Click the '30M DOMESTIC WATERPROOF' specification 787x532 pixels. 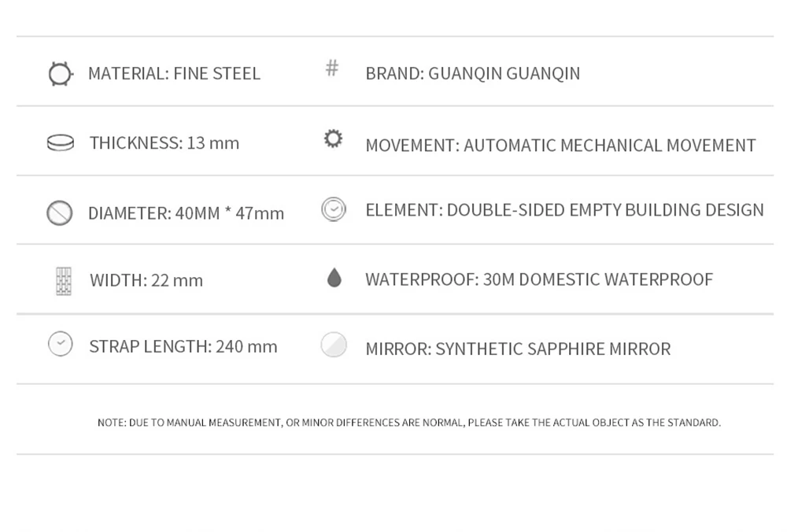[x=539, y=279]
